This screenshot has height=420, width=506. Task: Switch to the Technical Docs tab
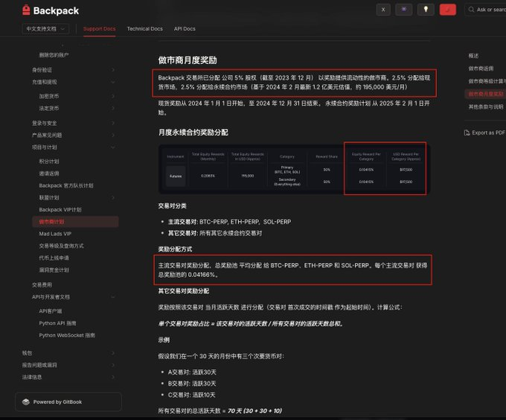(145, 29)
